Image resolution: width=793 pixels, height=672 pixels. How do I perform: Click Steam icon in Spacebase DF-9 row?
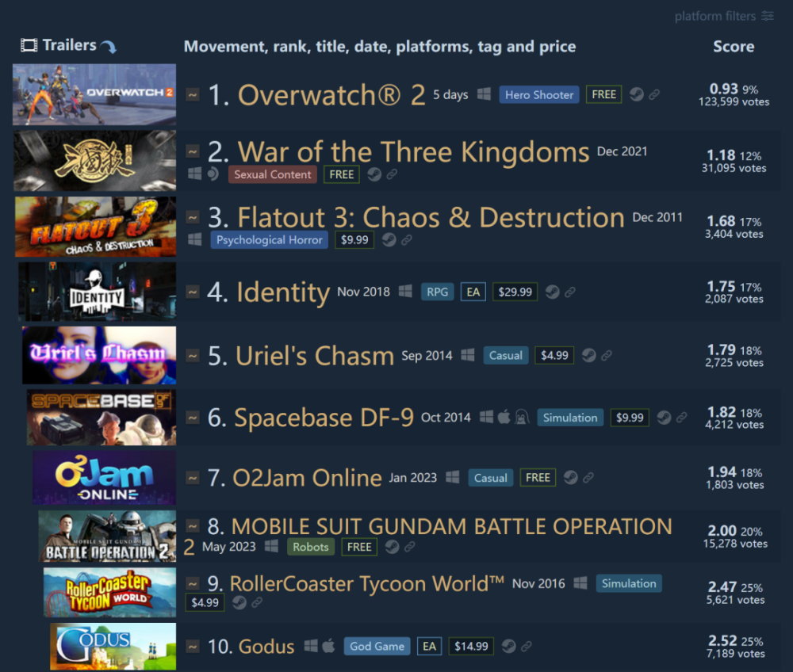click(664, 418)
